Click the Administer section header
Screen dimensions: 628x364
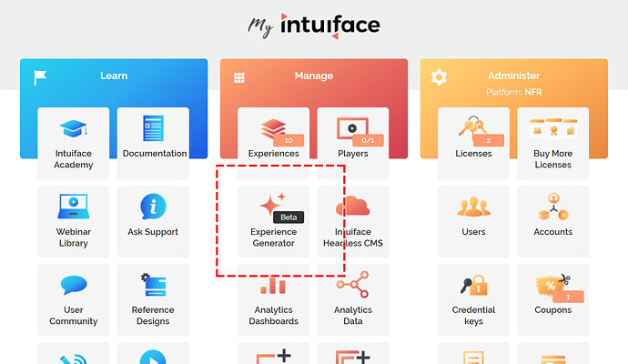513,76
